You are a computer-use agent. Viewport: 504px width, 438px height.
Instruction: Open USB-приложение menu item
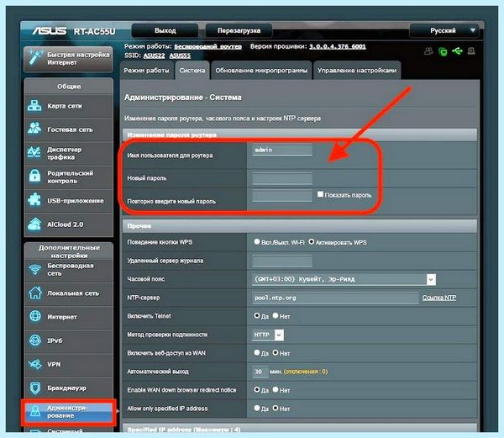point(69,200)
